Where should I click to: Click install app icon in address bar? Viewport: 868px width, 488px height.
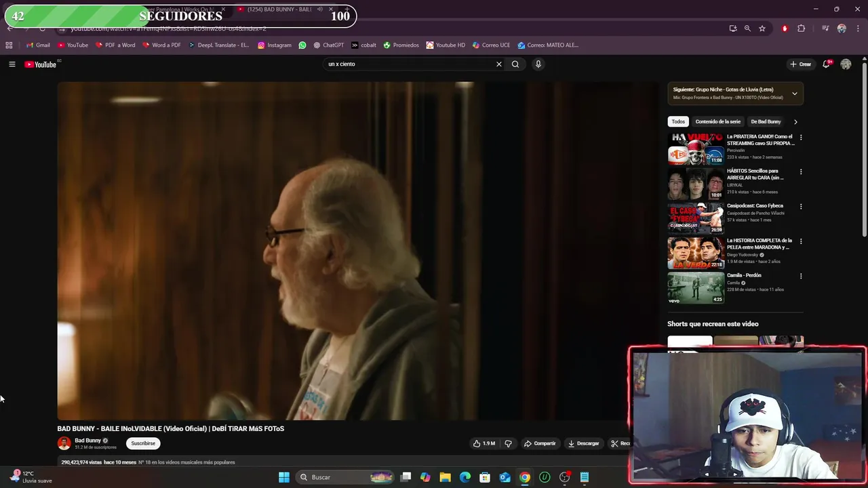tap(733, 28)
